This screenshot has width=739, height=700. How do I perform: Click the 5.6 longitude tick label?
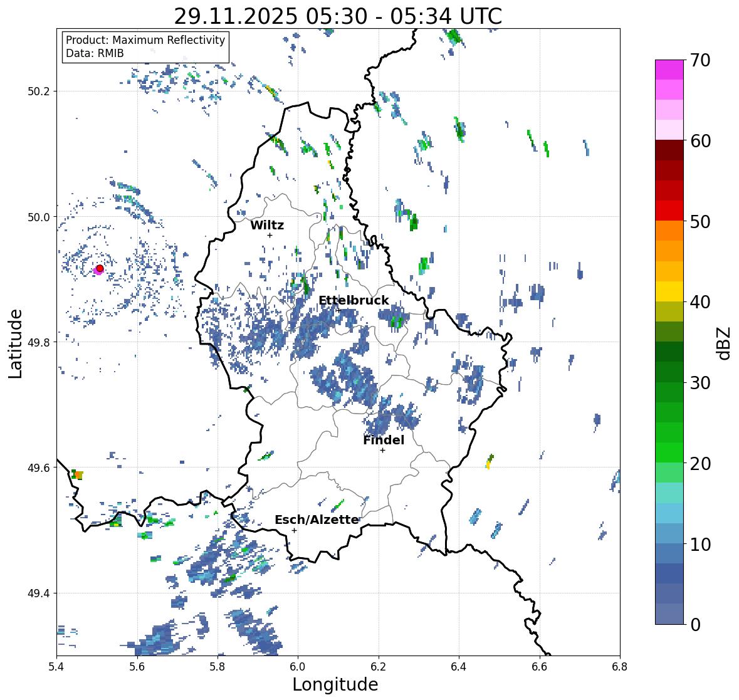coord(137,667)
